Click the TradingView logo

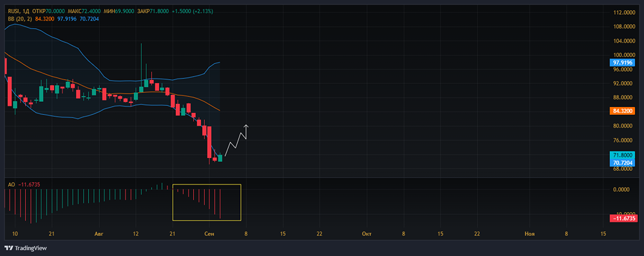[x=26, y=248]
